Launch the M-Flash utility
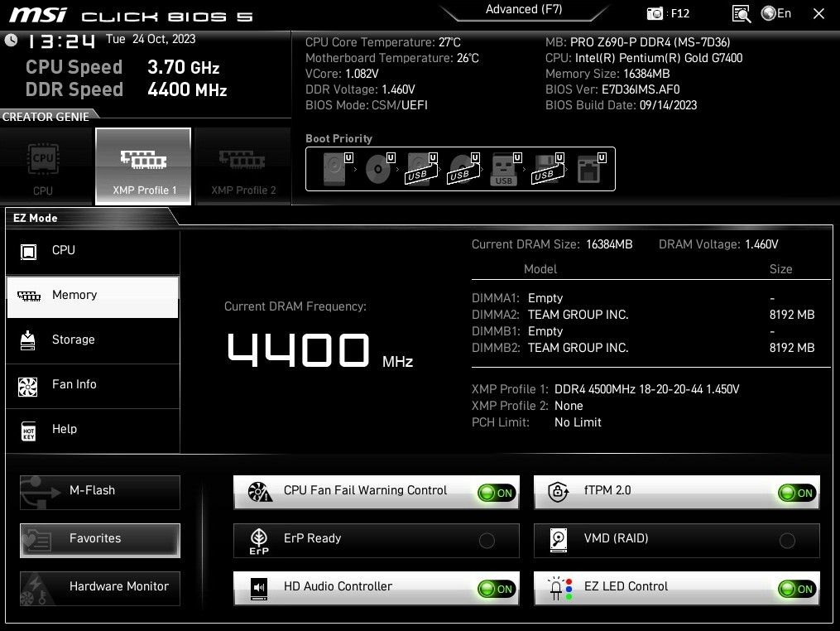Image resolution: width=840 pixels, height=631 pixels. [100, 492]
